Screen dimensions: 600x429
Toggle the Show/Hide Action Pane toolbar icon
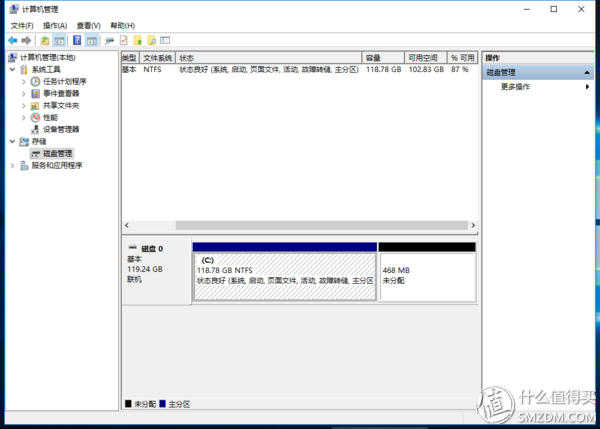coord(91,40)
